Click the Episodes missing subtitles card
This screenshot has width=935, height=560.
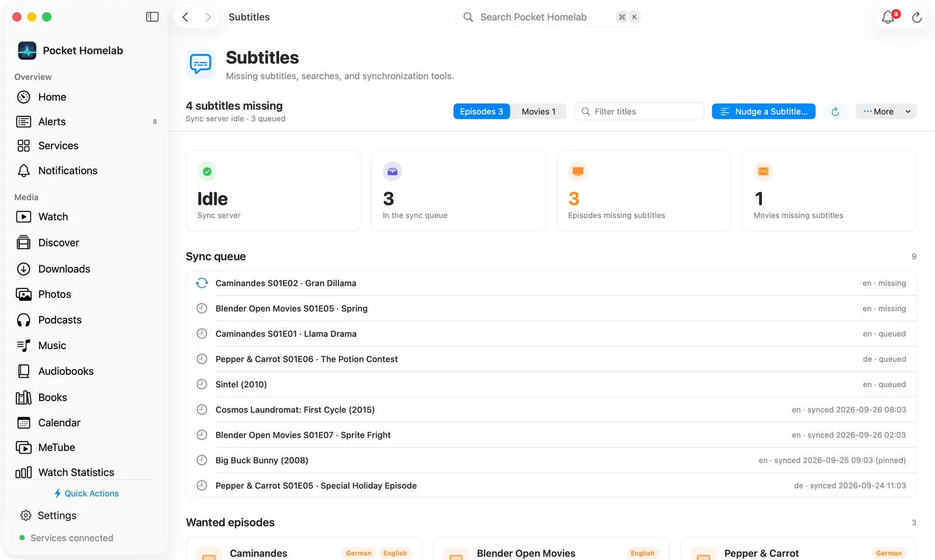point(643,191)
